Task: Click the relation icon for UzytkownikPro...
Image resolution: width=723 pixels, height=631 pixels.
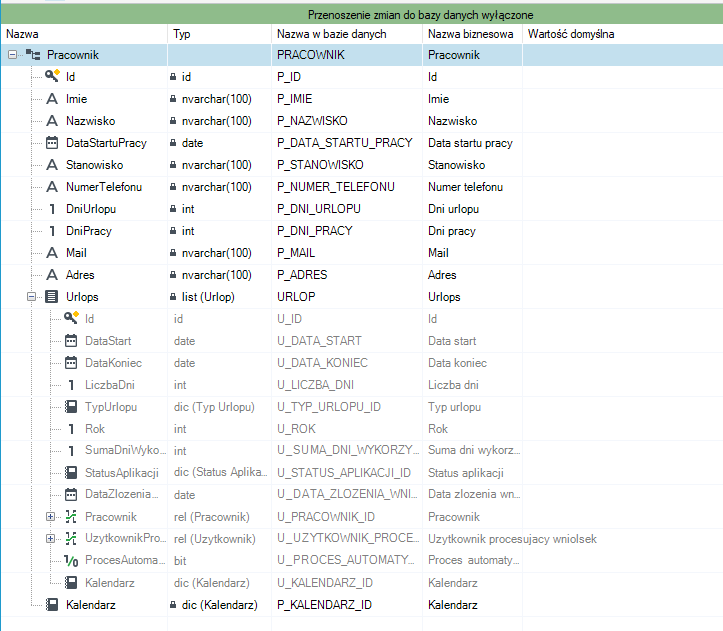Action: [x=71, y=538]
